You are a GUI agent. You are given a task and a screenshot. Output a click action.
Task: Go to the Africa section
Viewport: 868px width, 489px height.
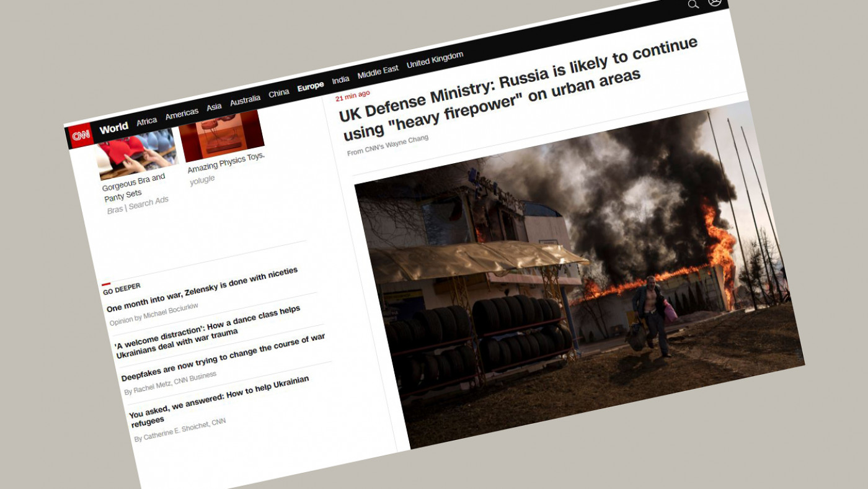147,121
